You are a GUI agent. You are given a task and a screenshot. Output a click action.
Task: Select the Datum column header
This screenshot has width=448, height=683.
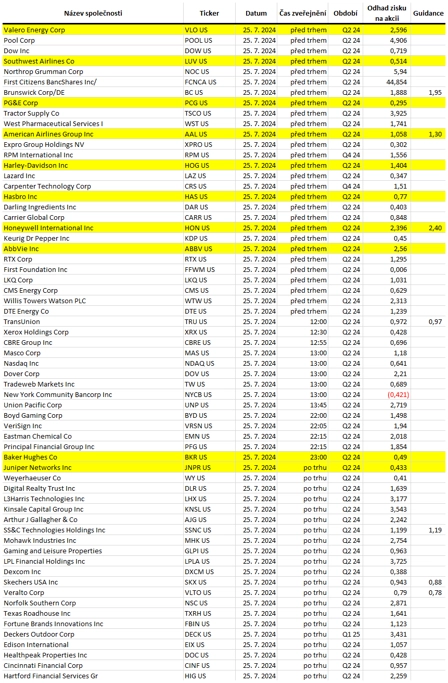(x=256, y=13)
